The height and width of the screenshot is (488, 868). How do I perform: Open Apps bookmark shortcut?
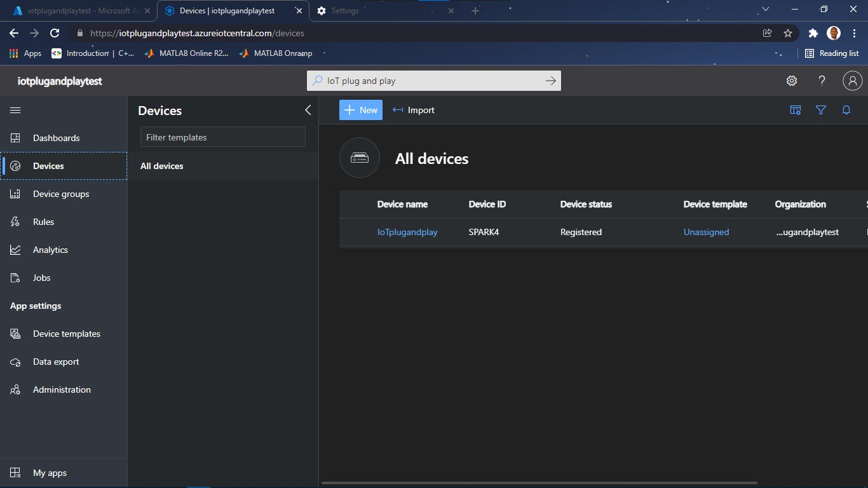click(x=25, y=53)
